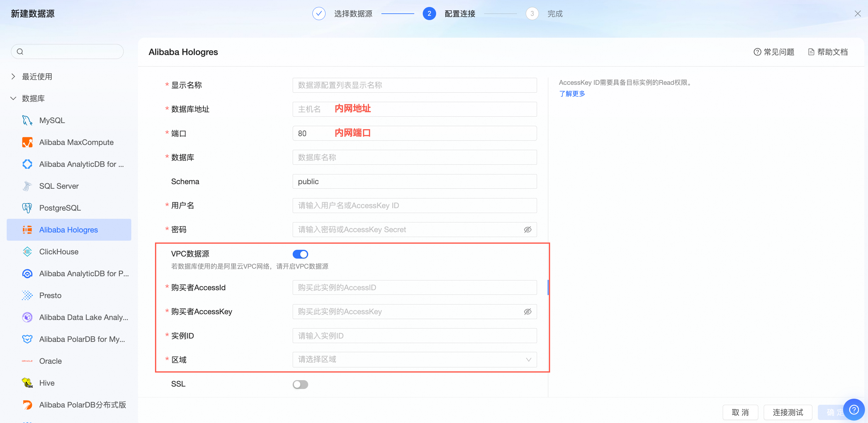
Task: Select the Hive bee icon
Action: 27,383
